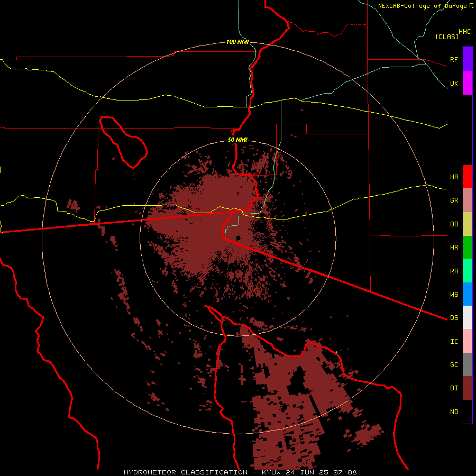Image resolution: width=476 pixels, height=476 pixels.
Task: Click the BD legend label
Action: [x=454, y=224]
